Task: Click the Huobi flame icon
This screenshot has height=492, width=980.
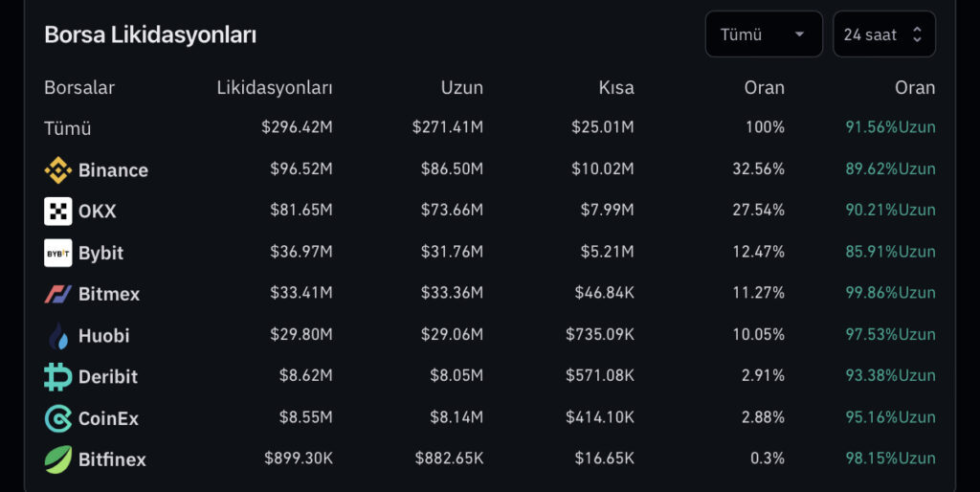Action: [57, 336]
